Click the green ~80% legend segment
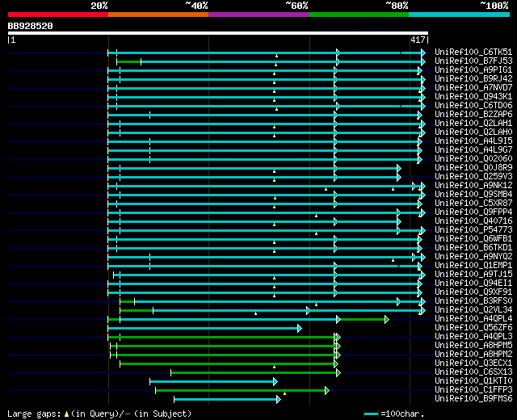The height and width of the screenshot is (420, 517). click(x=359, y=15)
